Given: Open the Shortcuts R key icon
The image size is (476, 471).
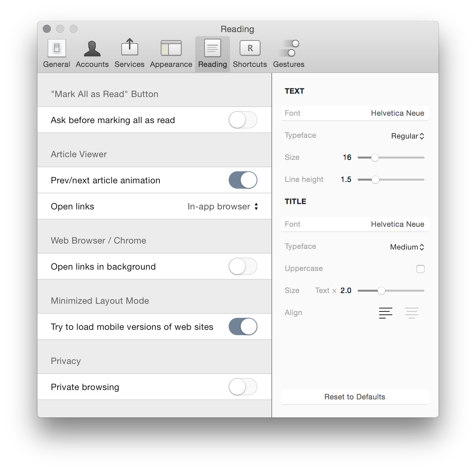Looking at the screenshot, I should click(x=250, y=48).
